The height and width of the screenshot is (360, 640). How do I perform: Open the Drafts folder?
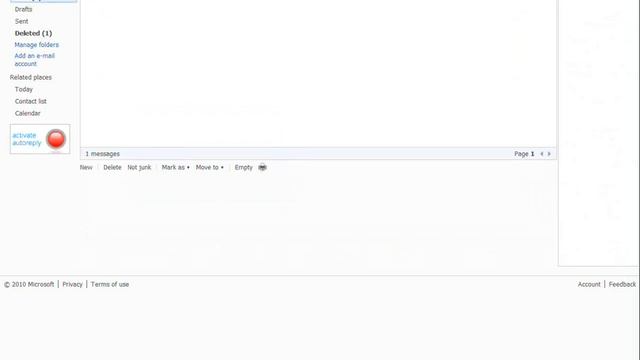point(23,9)
